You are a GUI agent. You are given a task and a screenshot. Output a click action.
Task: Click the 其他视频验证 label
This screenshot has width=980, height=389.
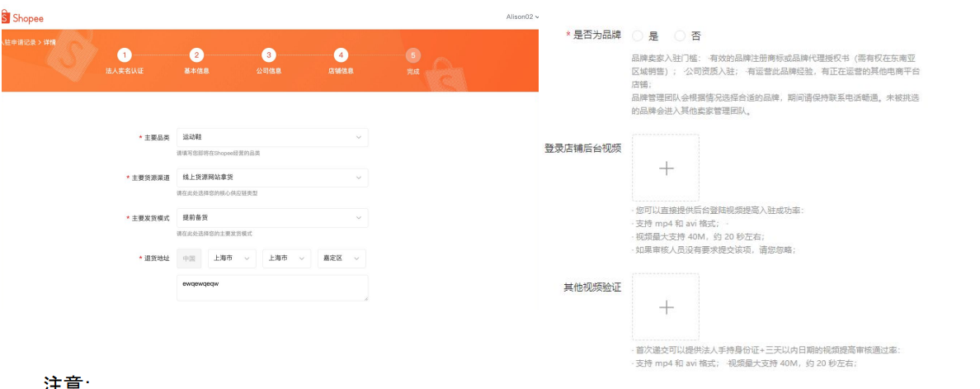point(592,287)
